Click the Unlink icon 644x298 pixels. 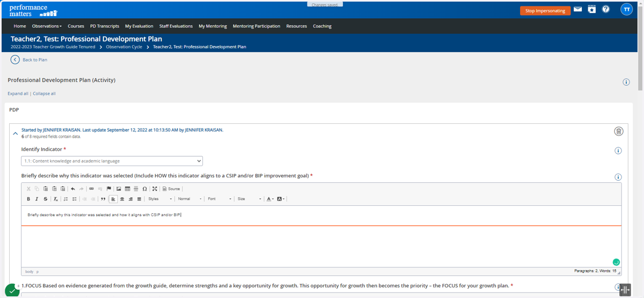pos(100,189)
